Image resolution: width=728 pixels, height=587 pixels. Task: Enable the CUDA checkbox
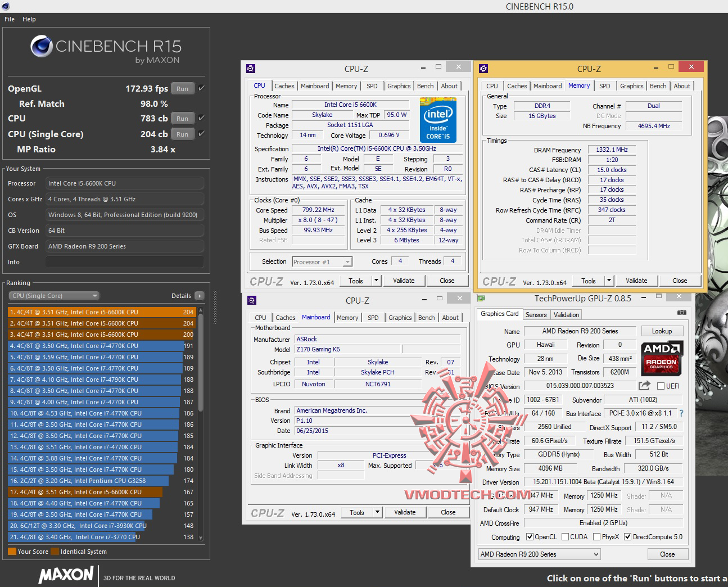tap(565, 537)
